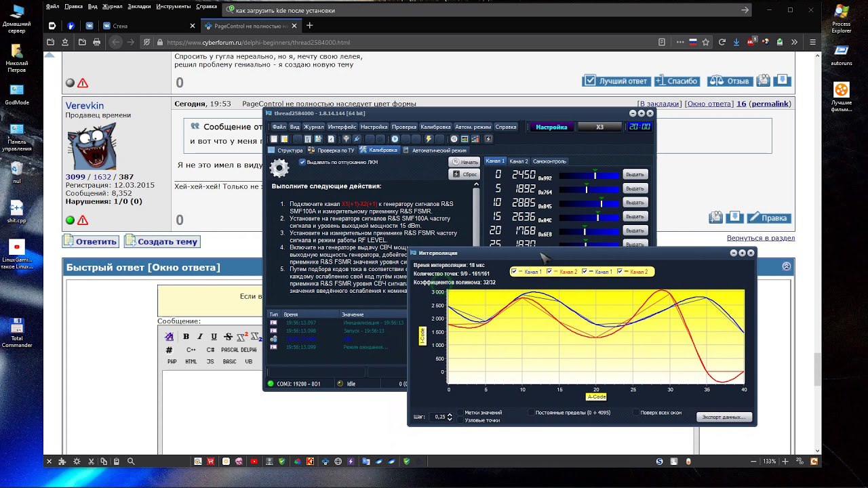Collapse the Быстрый ответ panel
The height and width of the screenshot is (488, 868).
[787, 267]
